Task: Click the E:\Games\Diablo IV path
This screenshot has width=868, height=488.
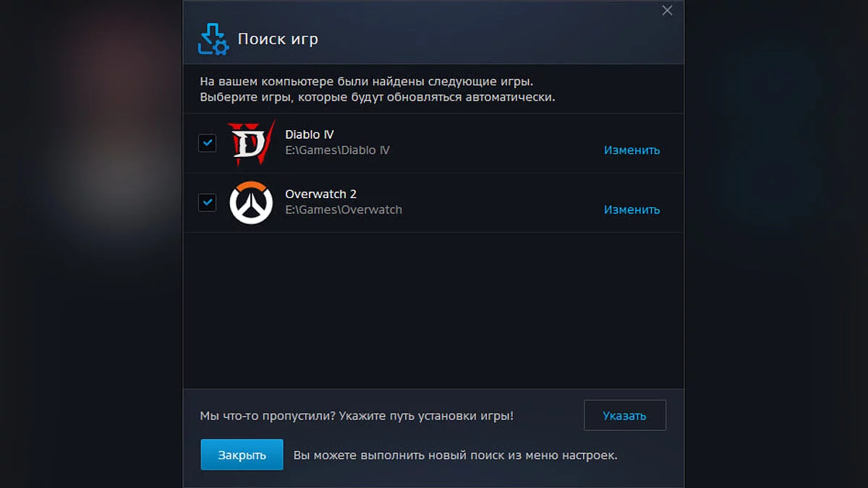Action: 337,150
